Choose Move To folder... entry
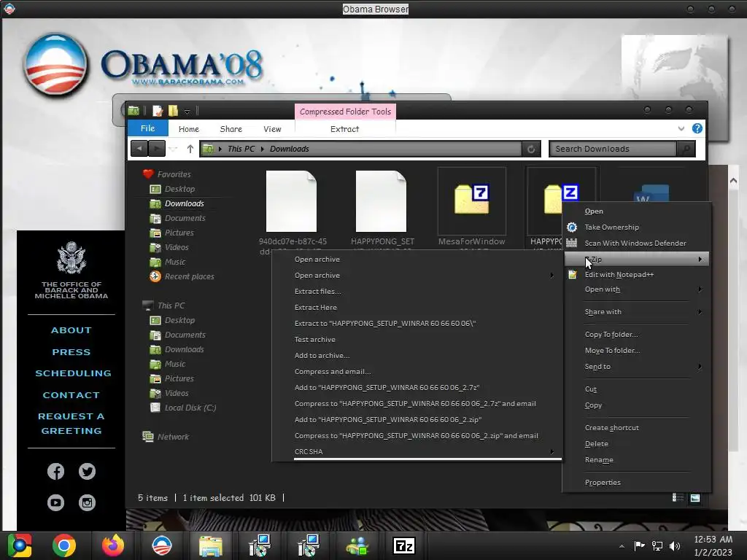The height and width of the screenshot is (560, 747). tap(612, 351)
